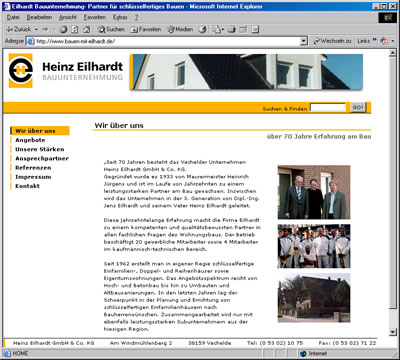Click the Heinz Eilhardt logo

(66, 71)
